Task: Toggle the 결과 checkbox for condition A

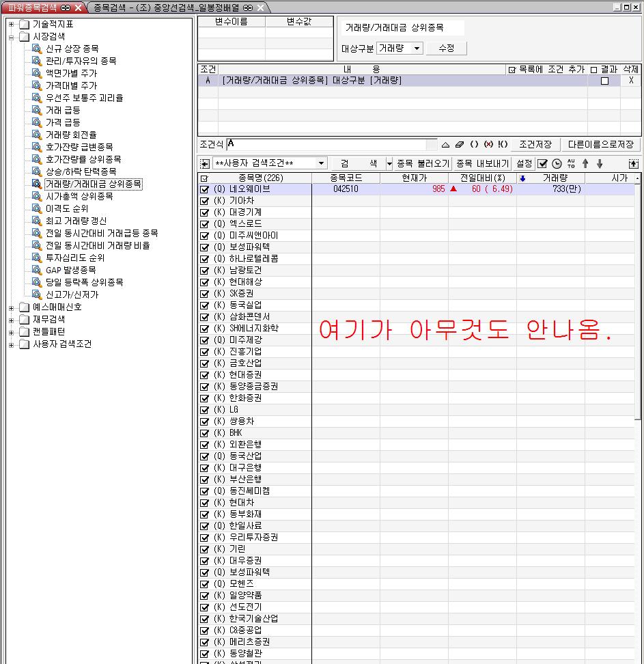Action: click(604, 81)
